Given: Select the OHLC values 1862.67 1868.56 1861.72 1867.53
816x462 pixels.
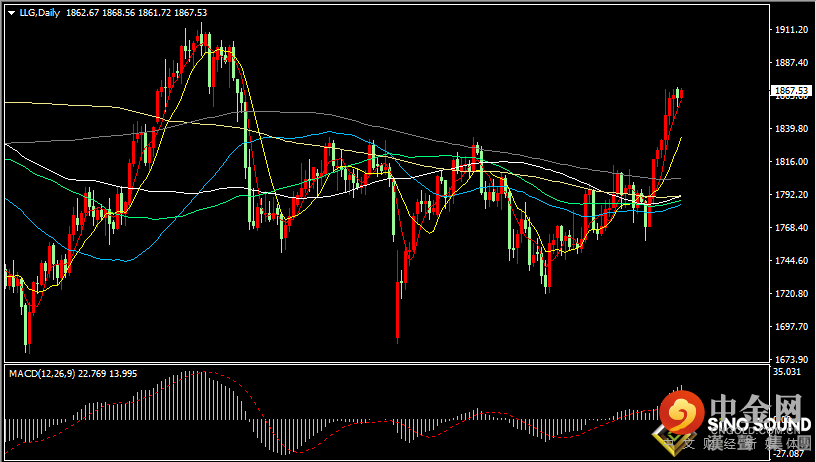Looking at the screenshot, I should tap(136, 13).
